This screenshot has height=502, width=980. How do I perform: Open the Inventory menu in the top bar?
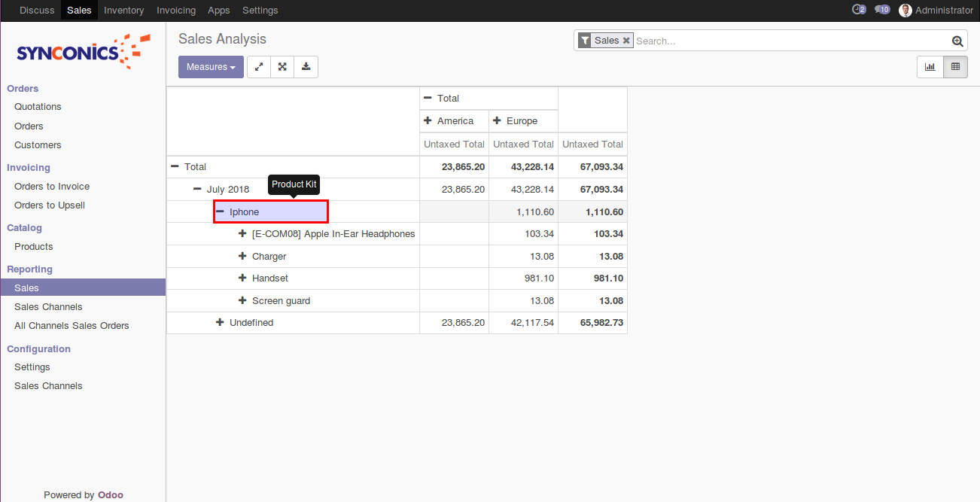(x=123, y=10)
